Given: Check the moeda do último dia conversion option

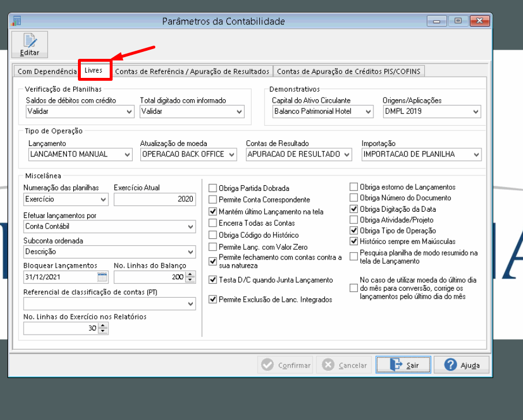Looking at the screenshot, I should point(353,288).
